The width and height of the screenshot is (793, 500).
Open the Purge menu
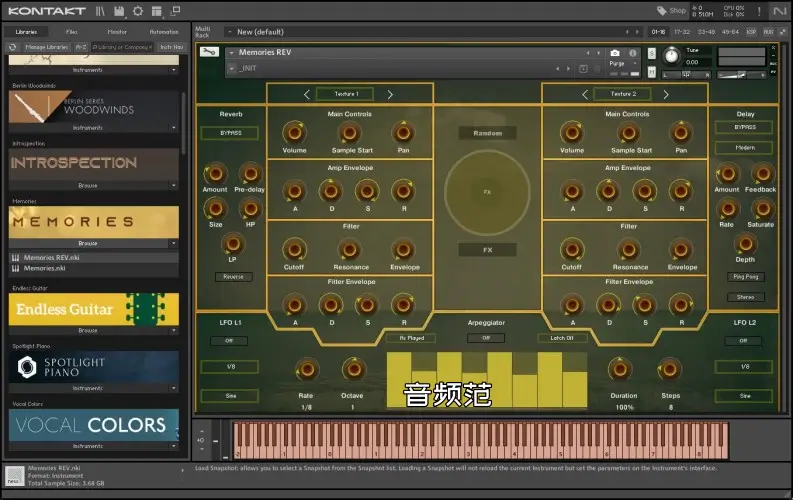pos(623,64)
